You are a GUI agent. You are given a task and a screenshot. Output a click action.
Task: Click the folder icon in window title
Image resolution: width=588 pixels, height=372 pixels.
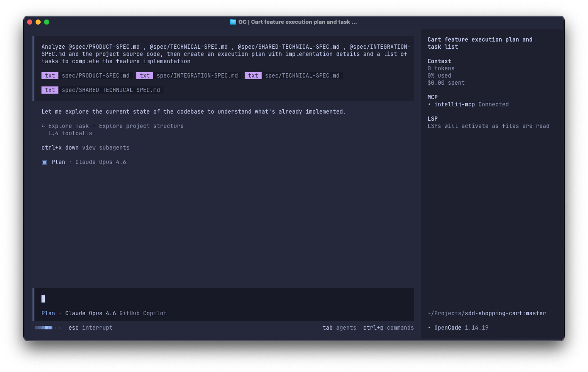point(233,22)
